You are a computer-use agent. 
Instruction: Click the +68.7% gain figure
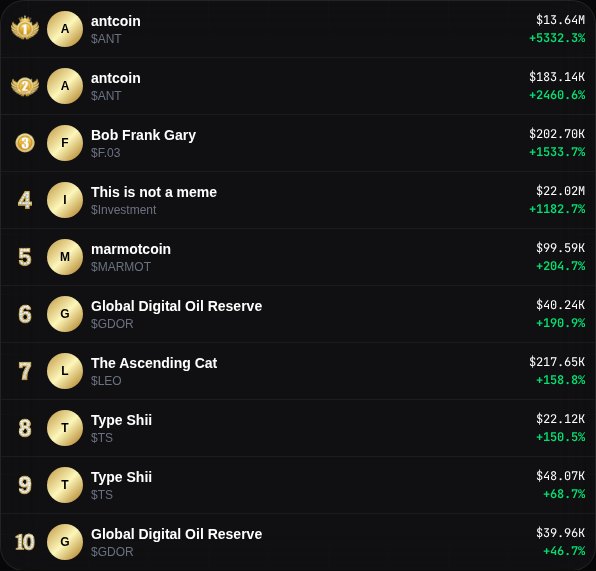pos(564,494)
